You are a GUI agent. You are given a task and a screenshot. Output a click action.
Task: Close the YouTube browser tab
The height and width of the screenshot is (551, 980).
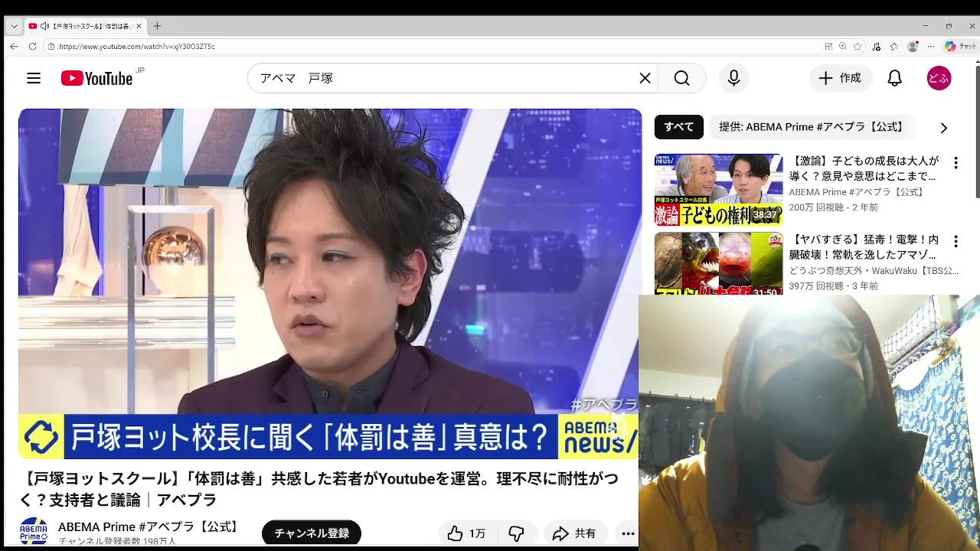pos(139,26)
